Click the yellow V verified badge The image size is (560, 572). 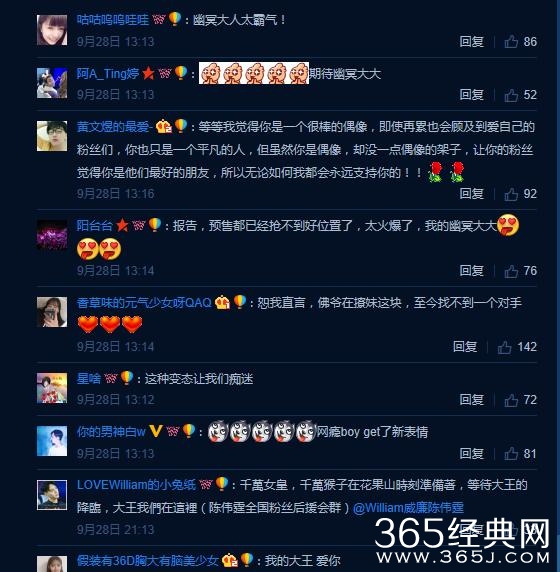click(156, 432)
